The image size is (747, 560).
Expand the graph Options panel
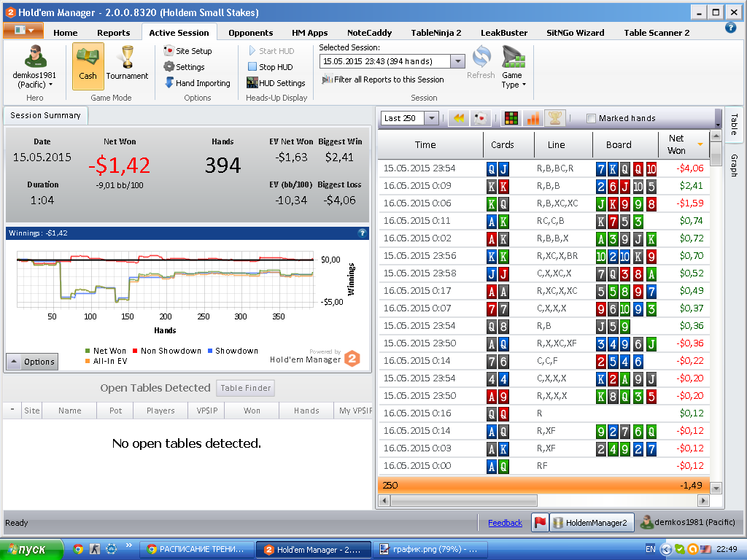point(32,362)
